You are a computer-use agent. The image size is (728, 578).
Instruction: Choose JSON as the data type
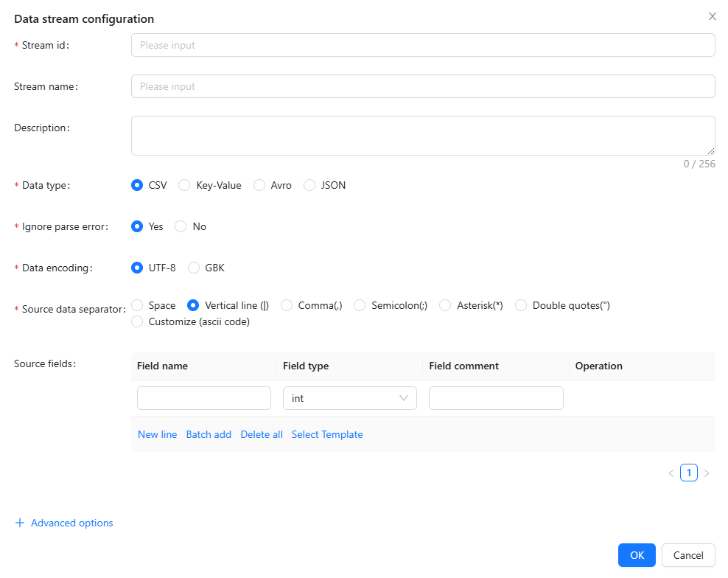tap(309, 185)
